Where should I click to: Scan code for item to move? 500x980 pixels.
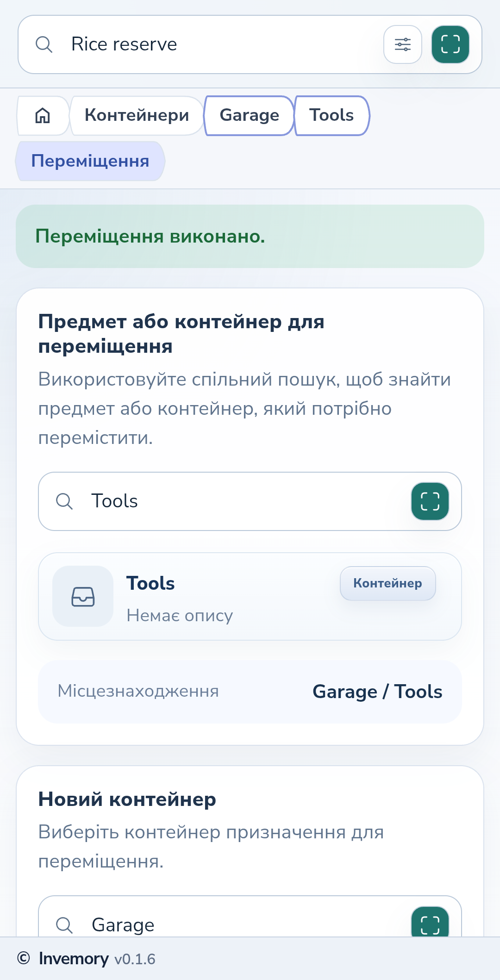(x=430, y=501)
